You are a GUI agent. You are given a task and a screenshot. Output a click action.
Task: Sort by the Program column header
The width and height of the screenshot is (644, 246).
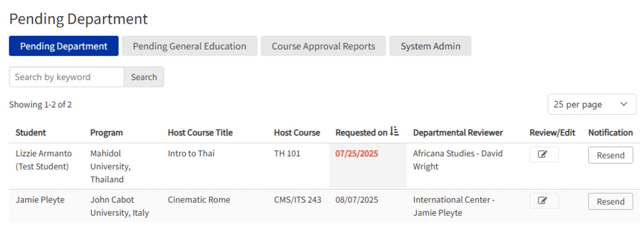click(106, 133)
